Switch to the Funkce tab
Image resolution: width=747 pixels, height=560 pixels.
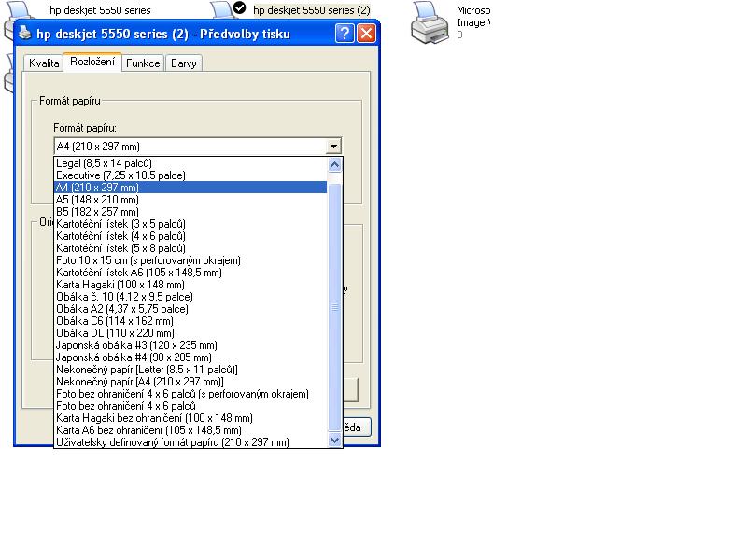(143, 63)
